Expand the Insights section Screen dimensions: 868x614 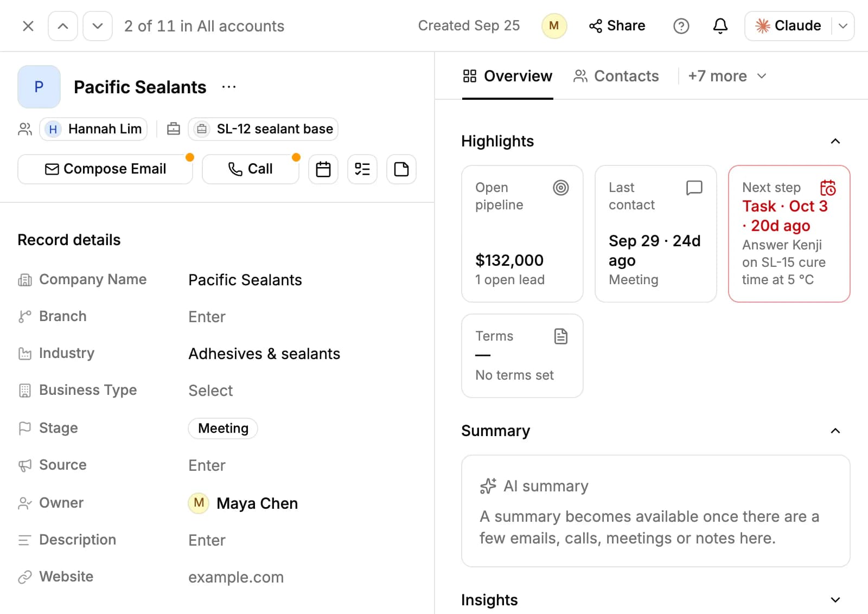[835, 600]
